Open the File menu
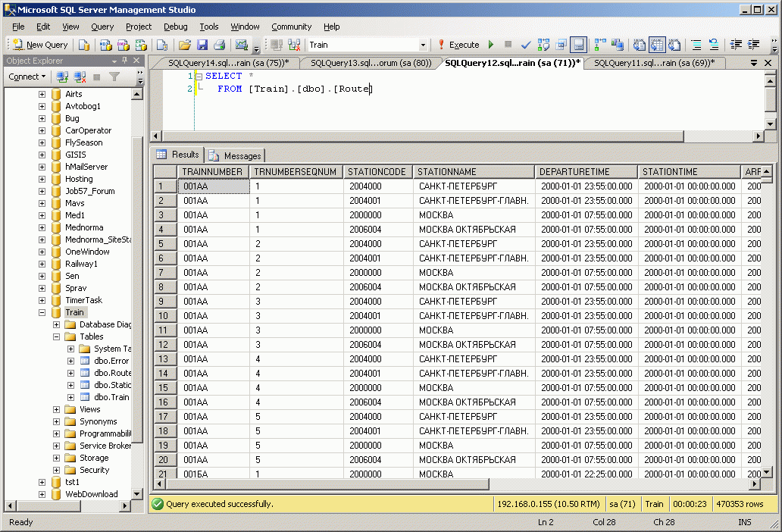The image size is (782, 532). [18, 27]
